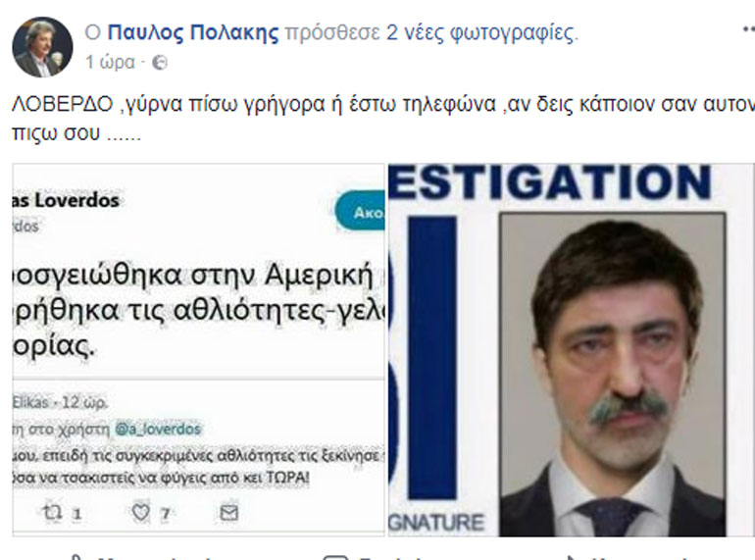Open the right INVESTIGATION badge photo

[572, 349]
